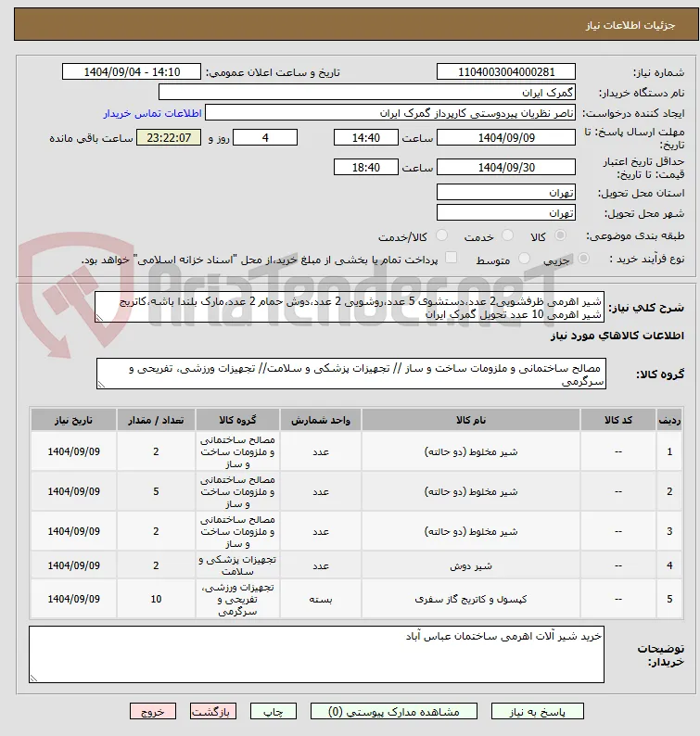Click the نام کالا column header
This screenshot has width=700, height=736.
tap(470, 420)
